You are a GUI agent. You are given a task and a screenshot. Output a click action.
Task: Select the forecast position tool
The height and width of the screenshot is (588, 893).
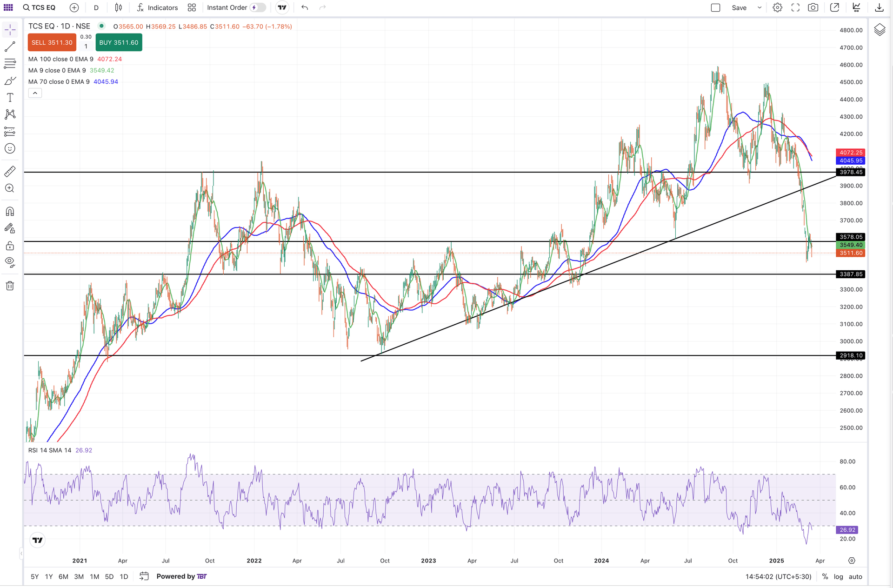pyautogui.click(x=10, y=131)
